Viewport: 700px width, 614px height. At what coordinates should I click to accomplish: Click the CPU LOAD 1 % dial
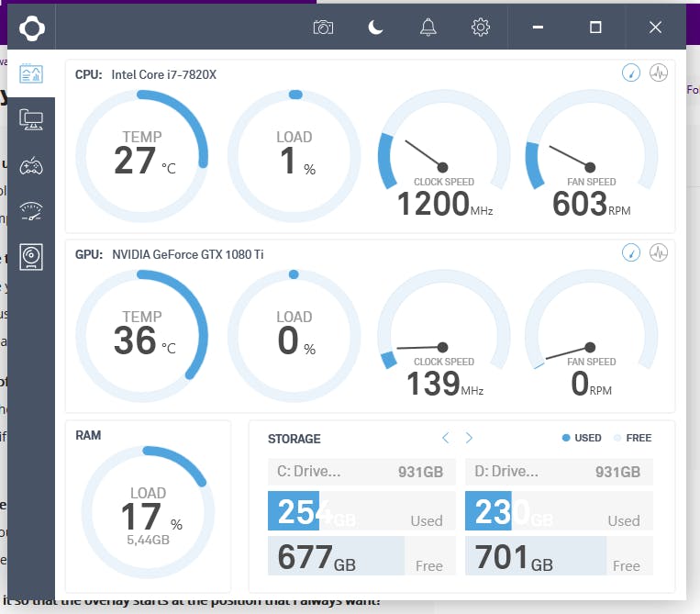tap(294, 156)
